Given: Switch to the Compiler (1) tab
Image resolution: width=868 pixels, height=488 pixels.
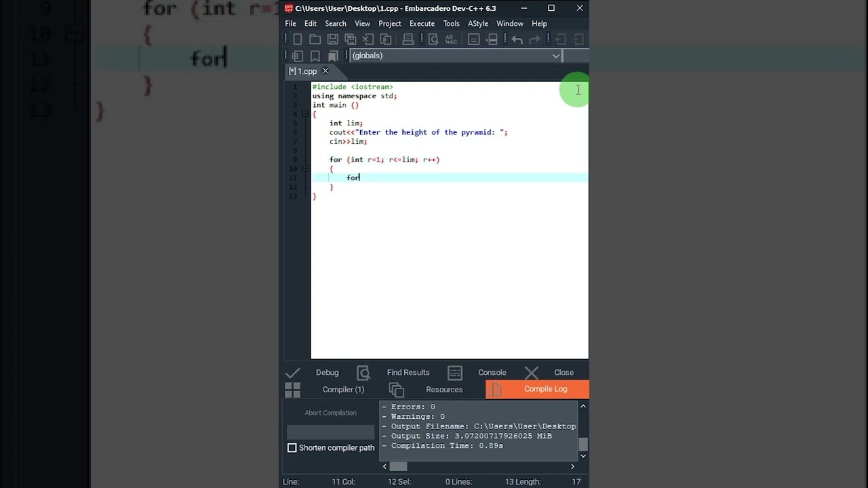Looking at the screenshot, I should click(x=343, y=389).
